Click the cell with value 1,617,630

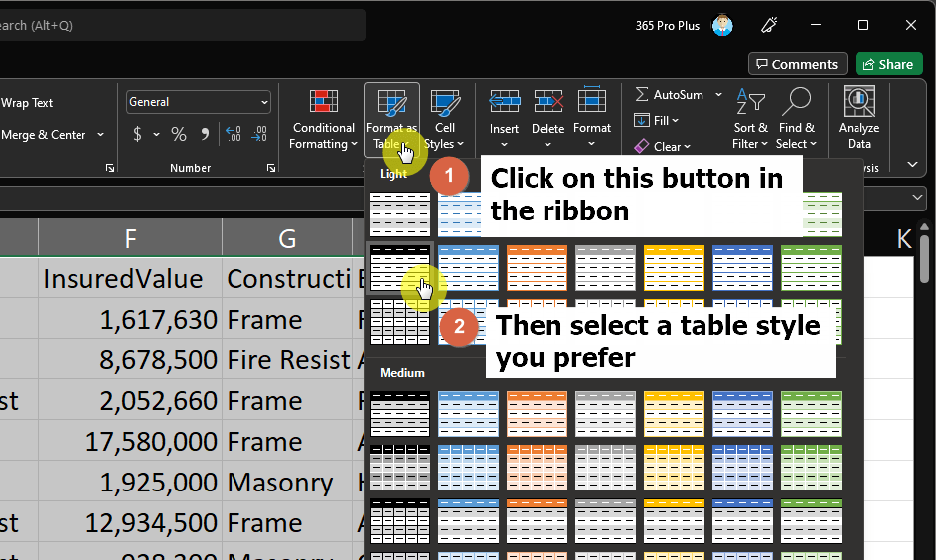[x=130, y=319]
